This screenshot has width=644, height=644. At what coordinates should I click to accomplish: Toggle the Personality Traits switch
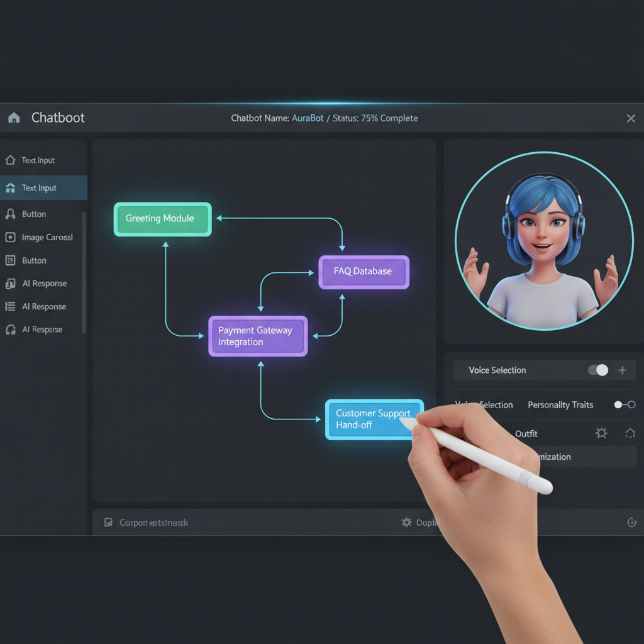pos(625,405)
